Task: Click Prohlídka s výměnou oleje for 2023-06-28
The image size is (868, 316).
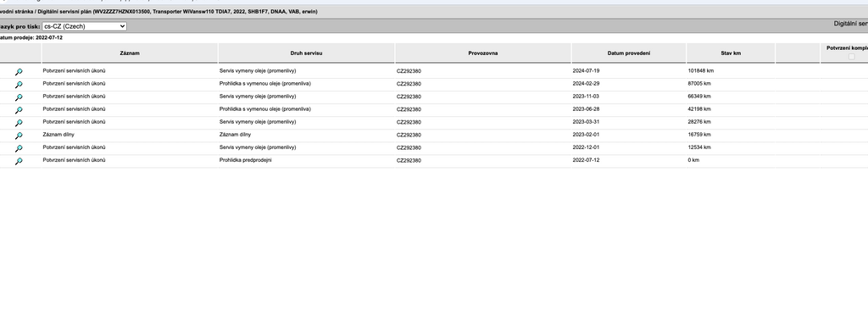Action: 264,109
